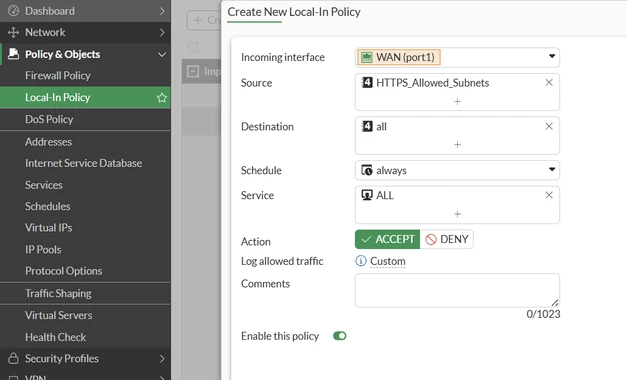Click the HTTPS_Allowed_Subnets source entry
The width and height of the screenshot is (627, 380).
tap(432, 83)
